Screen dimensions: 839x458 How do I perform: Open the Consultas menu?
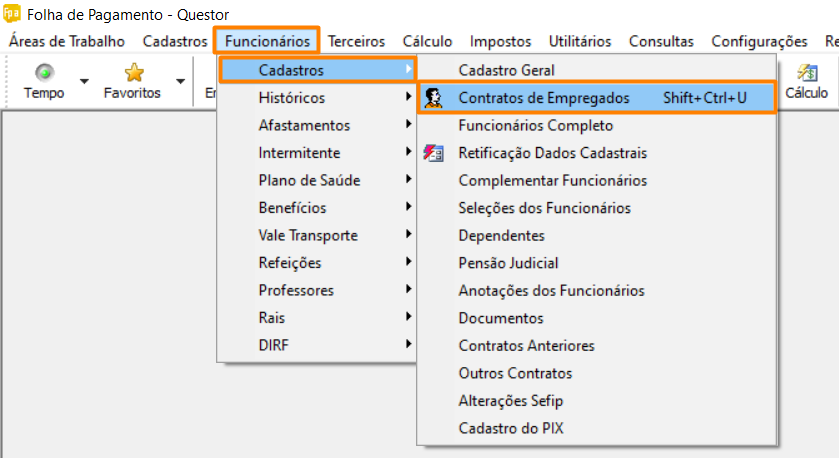click(x=661, y=41)
